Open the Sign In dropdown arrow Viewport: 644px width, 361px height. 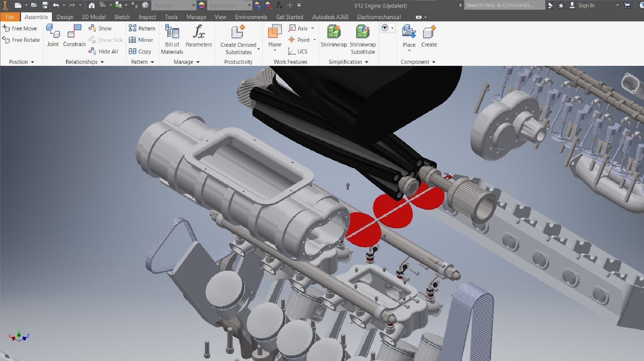click(x=618, y=5)
